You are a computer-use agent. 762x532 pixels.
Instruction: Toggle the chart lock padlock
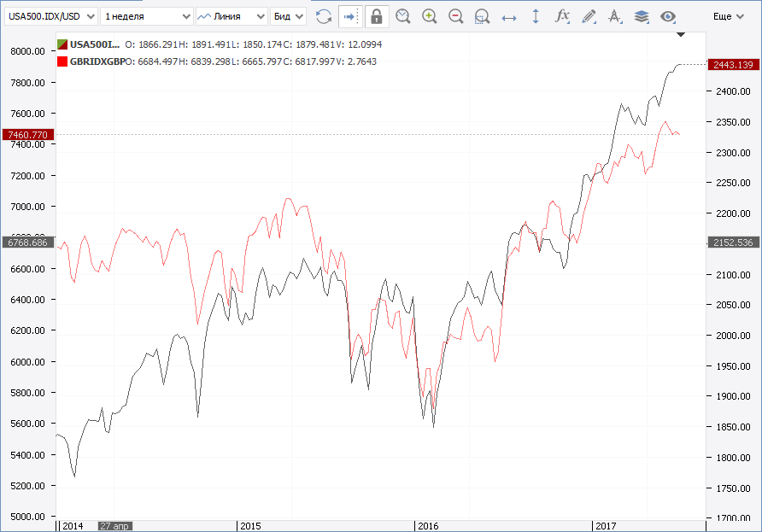(x=377, y=16)
